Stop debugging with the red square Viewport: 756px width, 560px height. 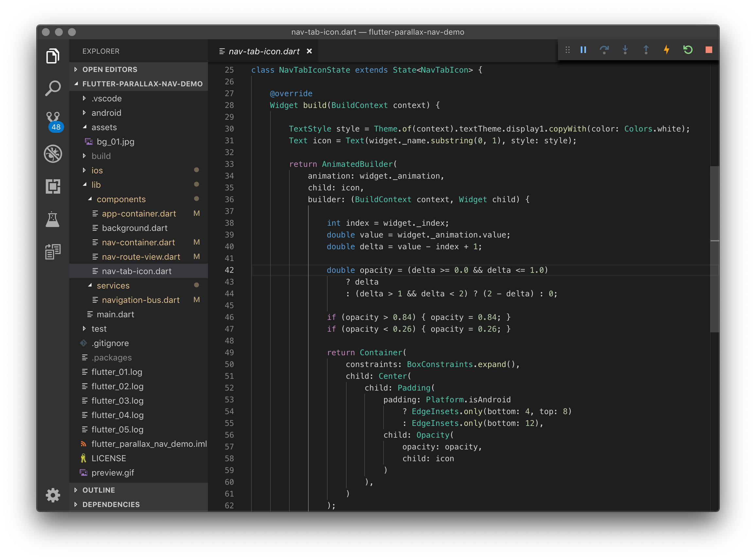click(x=709, y=50)
